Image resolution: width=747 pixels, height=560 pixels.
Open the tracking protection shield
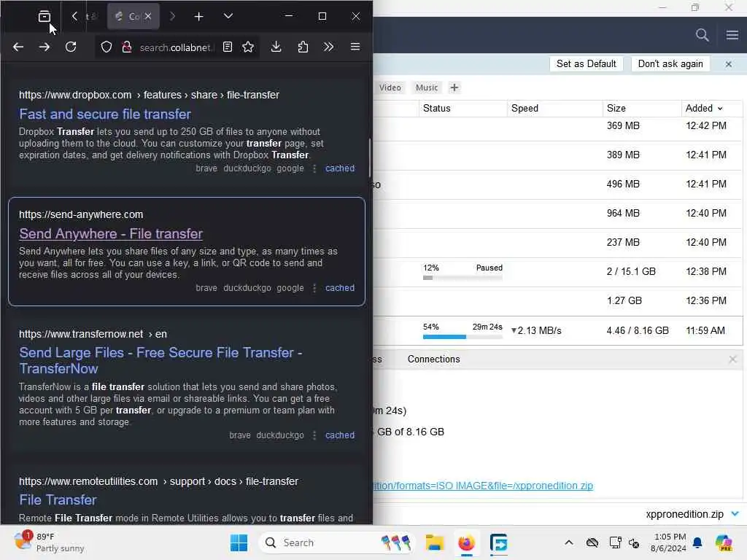coord(107,47)
